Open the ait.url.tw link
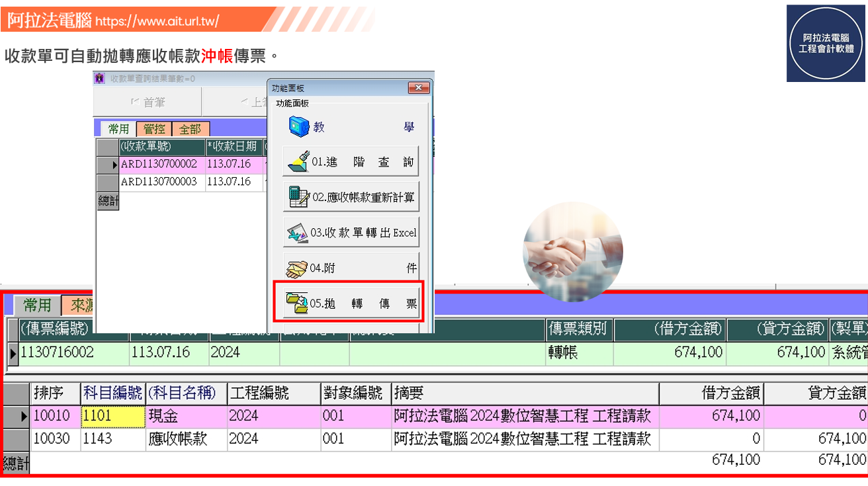The height and width of the screenshot is (486, 868). tap(157, 21)
